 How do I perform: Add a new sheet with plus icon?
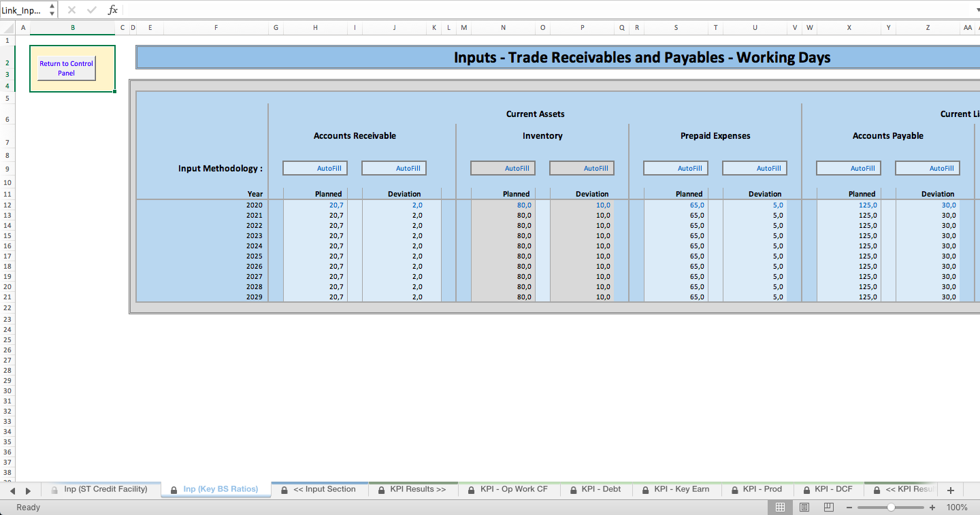click(x=951, y=491)
